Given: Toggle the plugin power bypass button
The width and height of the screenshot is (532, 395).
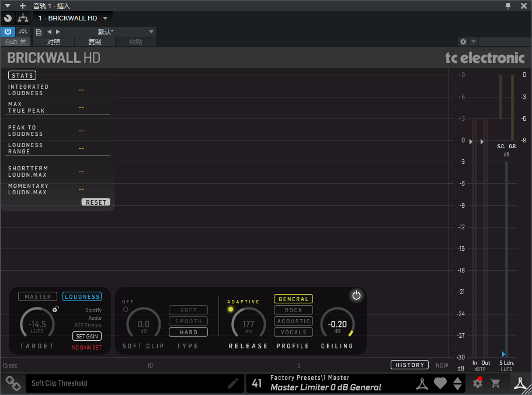Looking at the screenshot, I should click(8, 32).
